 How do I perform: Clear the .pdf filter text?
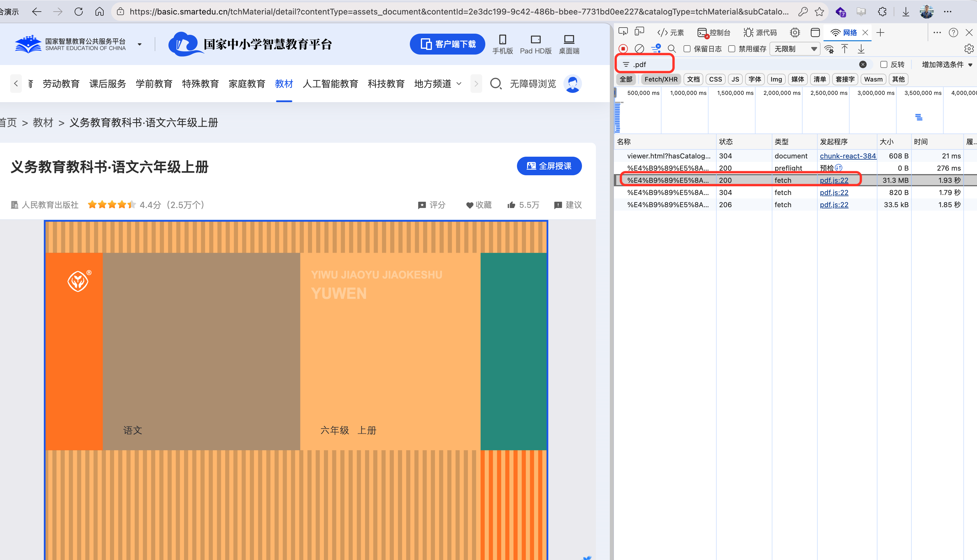[x=863, y=65]
